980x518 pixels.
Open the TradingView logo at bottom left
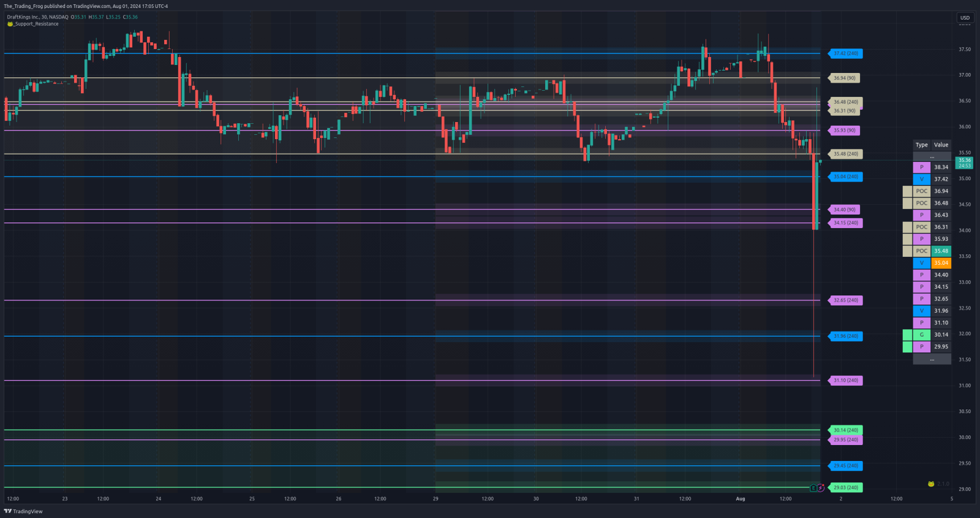tap(23, 511)
